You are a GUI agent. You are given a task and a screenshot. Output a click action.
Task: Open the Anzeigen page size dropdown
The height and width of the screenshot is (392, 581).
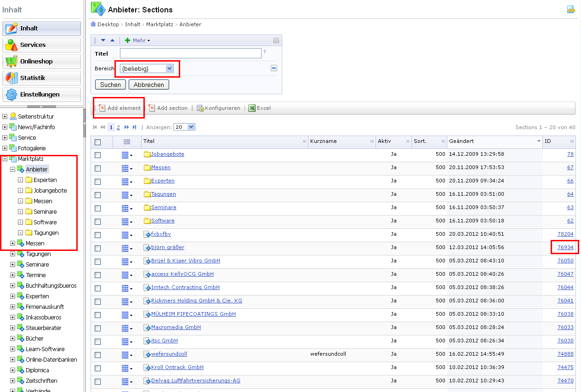[184, 127]
